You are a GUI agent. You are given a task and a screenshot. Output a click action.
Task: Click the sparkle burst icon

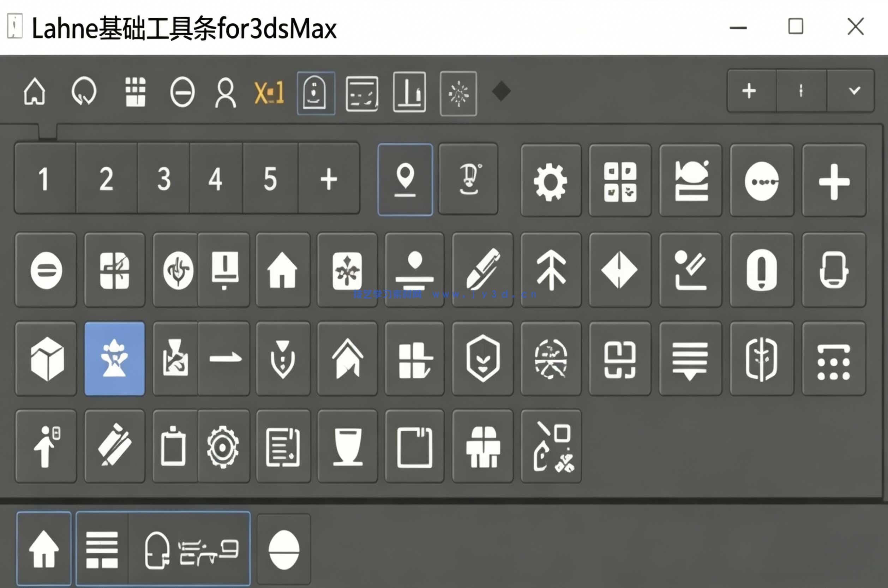coord(458,94)
